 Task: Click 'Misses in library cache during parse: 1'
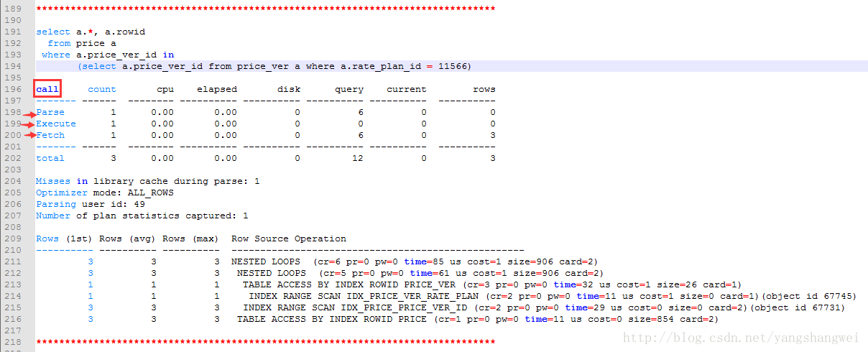(148, 181)
